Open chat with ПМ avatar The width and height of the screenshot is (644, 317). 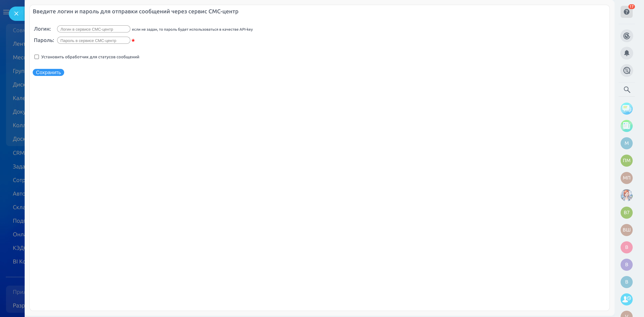pos(627,161)
